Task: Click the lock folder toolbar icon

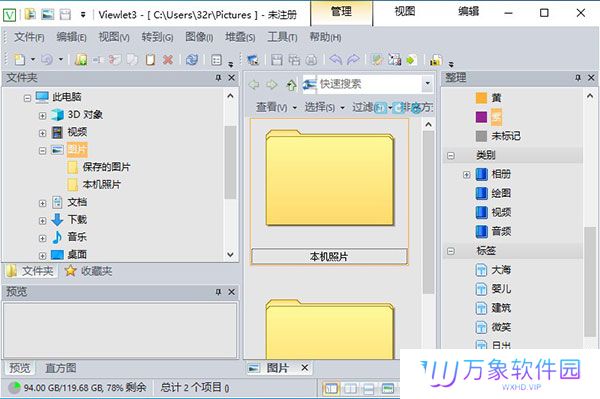Action: coord(436,60)
